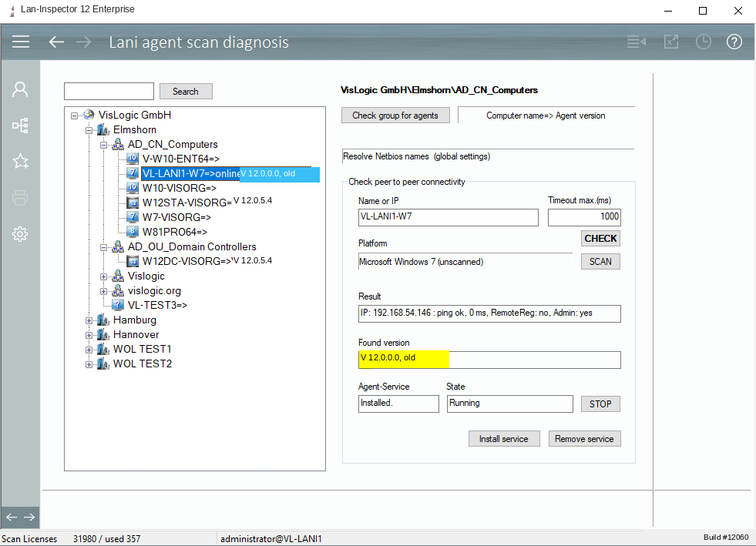Click the highlighted Found version field

point(489,360)
